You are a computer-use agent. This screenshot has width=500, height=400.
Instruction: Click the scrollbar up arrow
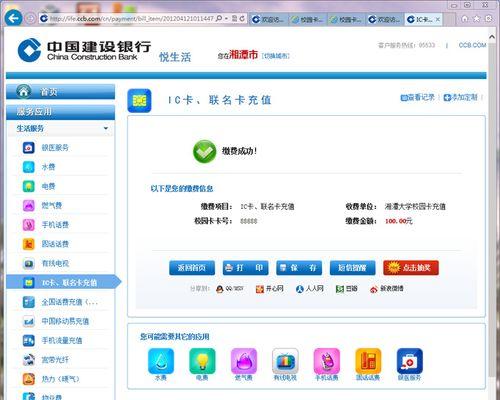[492, 36]
